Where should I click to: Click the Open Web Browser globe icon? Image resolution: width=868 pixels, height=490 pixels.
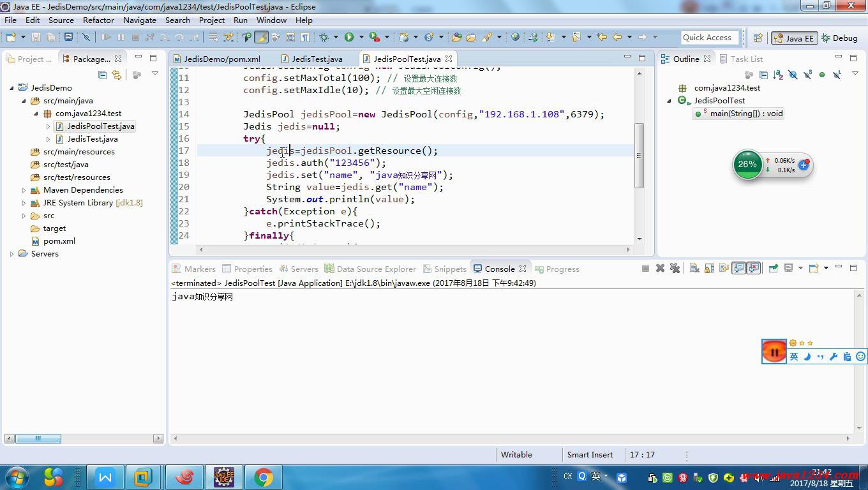point(515,37)
